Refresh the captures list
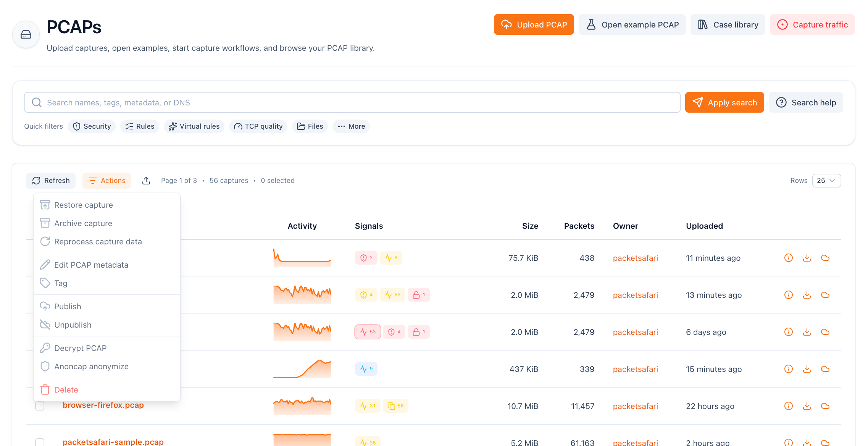 pos(51,181)
